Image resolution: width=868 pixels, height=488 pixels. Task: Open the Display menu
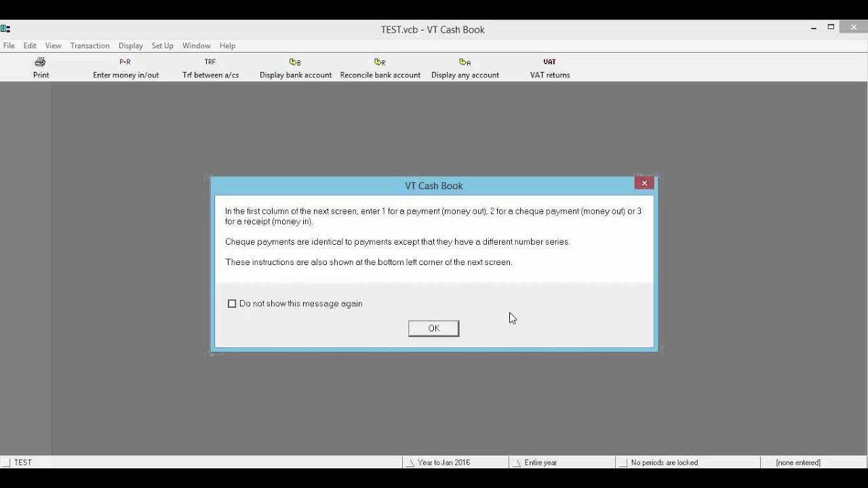(130, 45)
